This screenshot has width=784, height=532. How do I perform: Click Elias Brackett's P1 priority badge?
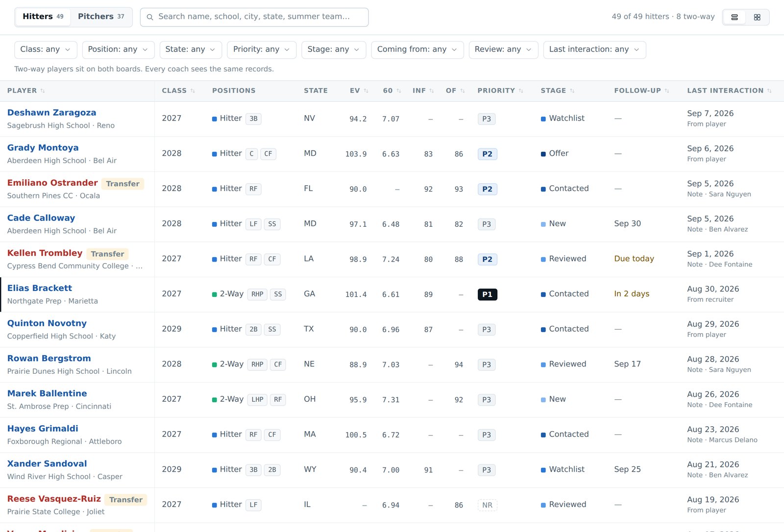point(487,294)
